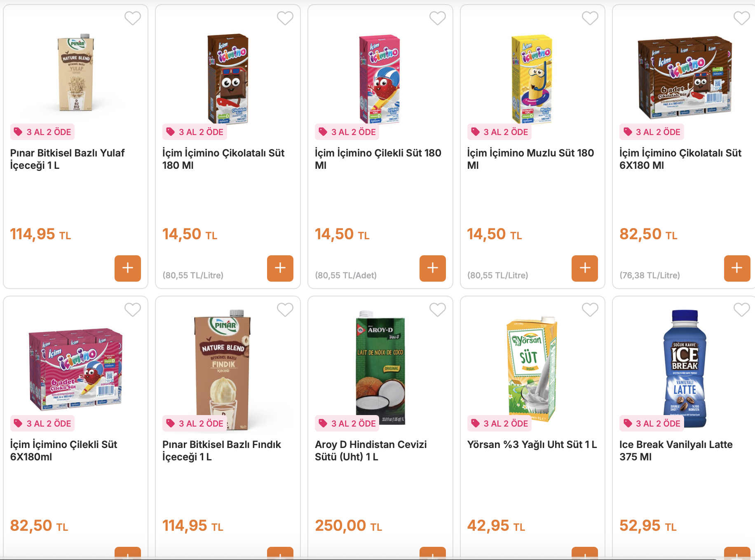Click heart icon on Yörsan %3 Yağlı Süt

tap(590, 310)
